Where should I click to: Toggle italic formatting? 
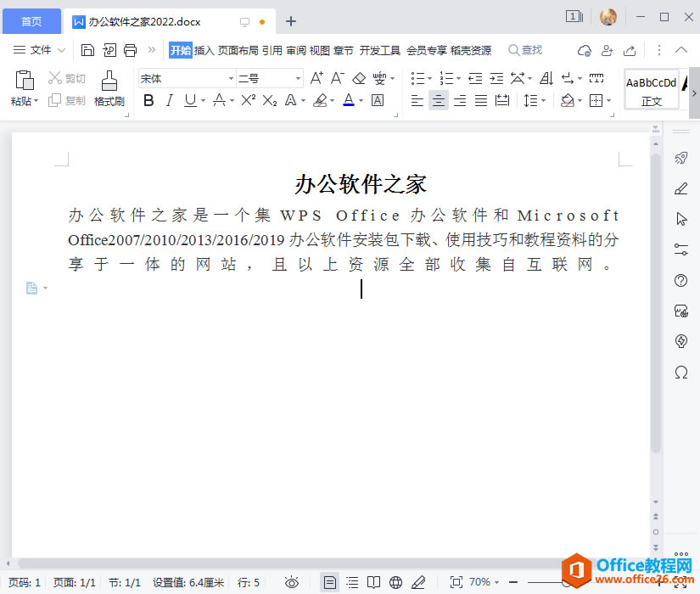tap(169, 100)
